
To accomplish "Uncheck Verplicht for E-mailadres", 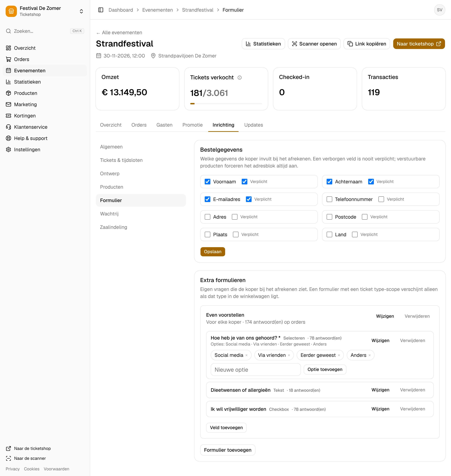I will 249,199.
